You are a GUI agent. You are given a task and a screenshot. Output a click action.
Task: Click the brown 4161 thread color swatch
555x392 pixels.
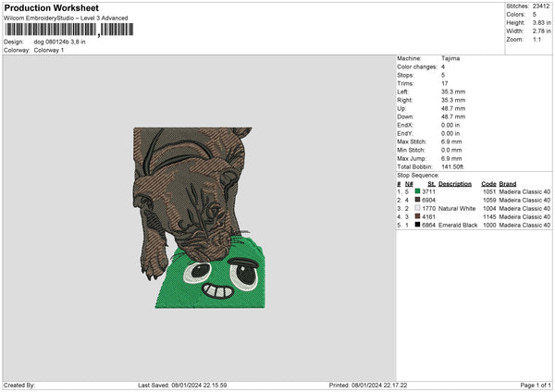pyautogui.click(x=418, y=216)
